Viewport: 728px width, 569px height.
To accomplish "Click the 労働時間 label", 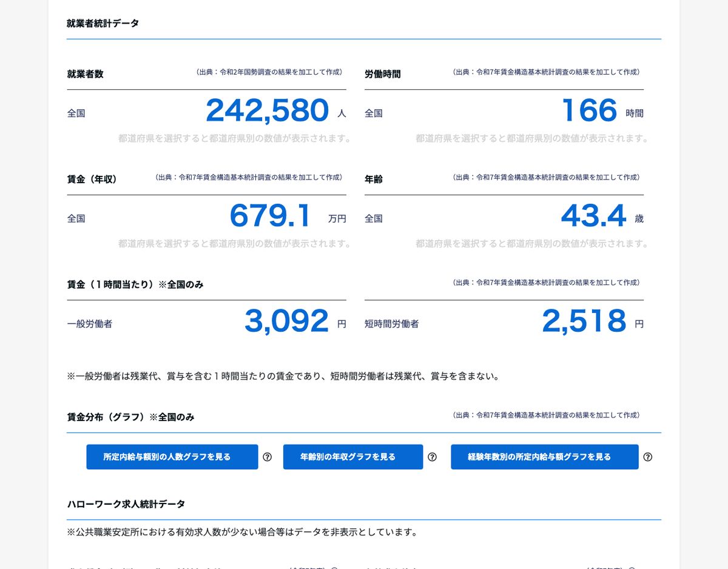I will (x=383, y=74).
